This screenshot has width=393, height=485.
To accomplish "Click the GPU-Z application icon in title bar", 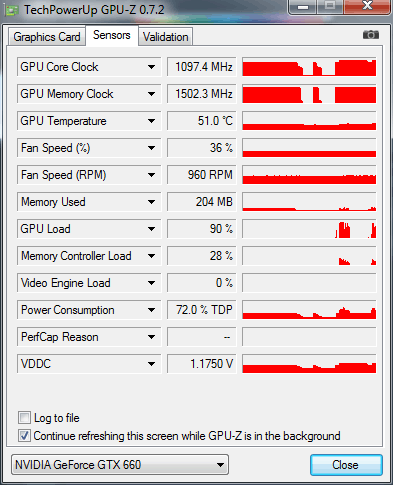I will [11, 10].
